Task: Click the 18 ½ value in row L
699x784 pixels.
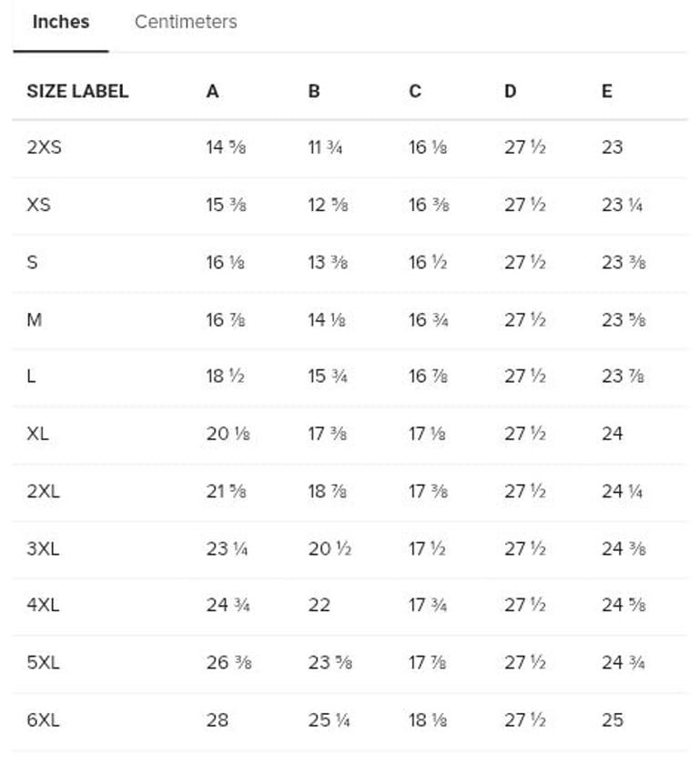Action: coord(227,377)
